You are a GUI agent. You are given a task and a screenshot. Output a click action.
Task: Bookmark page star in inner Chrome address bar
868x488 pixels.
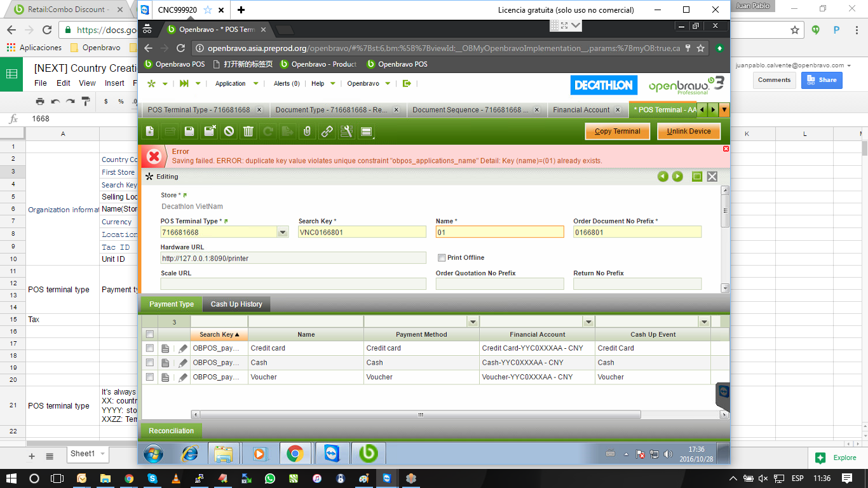point(701,48)
